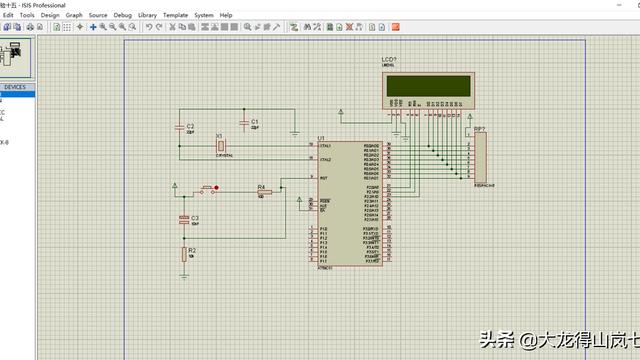Viewport: 640px width, 360px height.
Task: Open the Template menu
Action: pos(176,15)
